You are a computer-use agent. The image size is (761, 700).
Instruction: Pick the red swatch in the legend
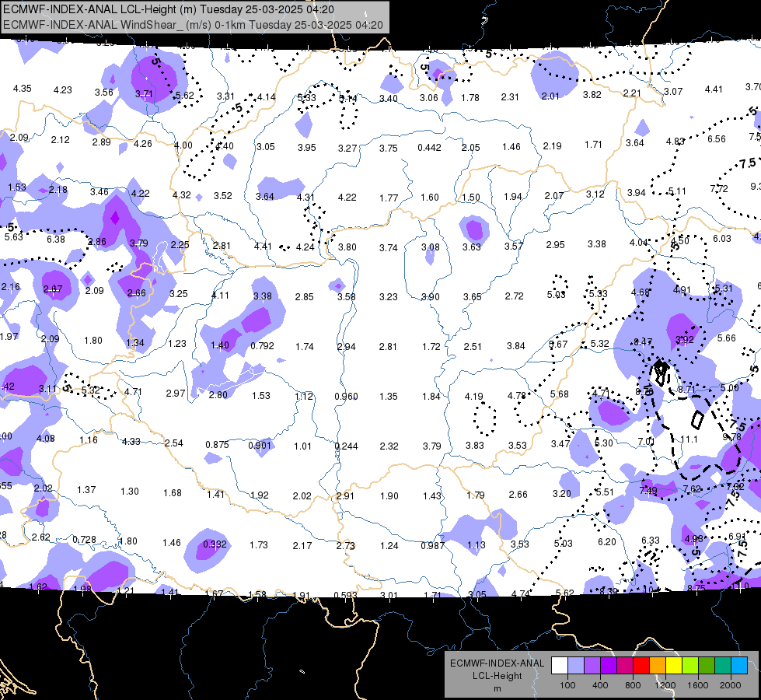(x=641, y=665)
